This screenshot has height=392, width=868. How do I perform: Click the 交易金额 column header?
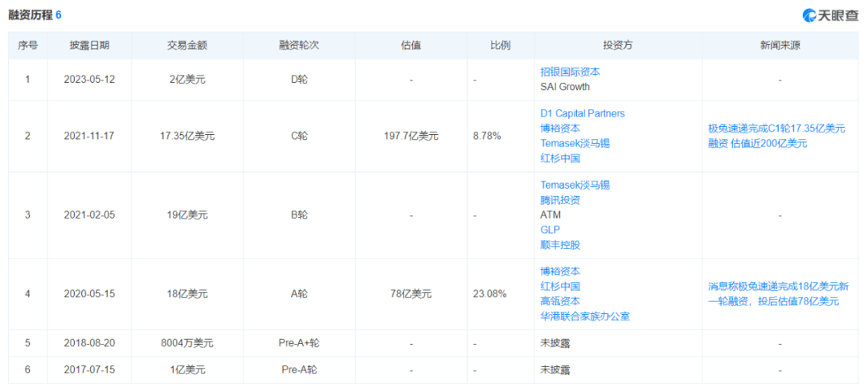187,46
